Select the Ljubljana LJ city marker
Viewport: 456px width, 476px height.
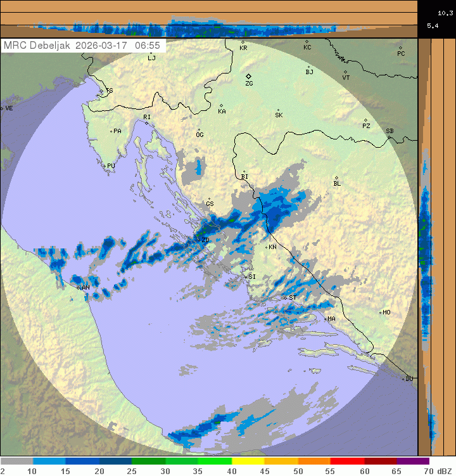[149, 51]
